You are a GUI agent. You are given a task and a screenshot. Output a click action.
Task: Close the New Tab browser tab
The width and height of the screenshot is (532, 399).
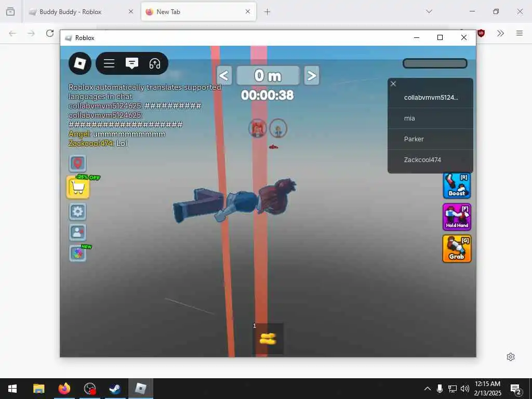pyautogui.click(x=248, y=11)
